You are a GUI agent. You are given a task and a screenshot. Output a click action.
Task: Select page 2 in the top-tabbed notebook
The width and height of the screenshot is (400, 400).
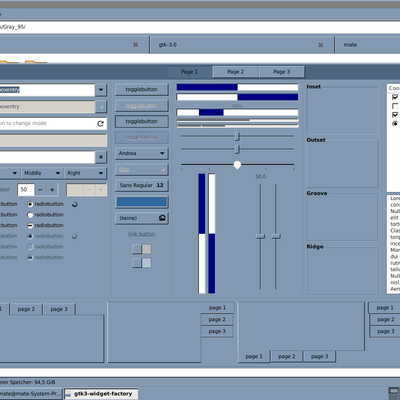point(26,309)
